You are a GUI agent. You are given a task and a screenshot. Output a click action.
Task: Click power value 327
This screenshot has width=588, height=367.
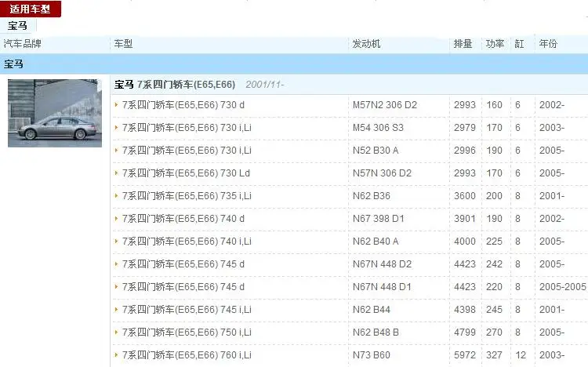point(494,354)
